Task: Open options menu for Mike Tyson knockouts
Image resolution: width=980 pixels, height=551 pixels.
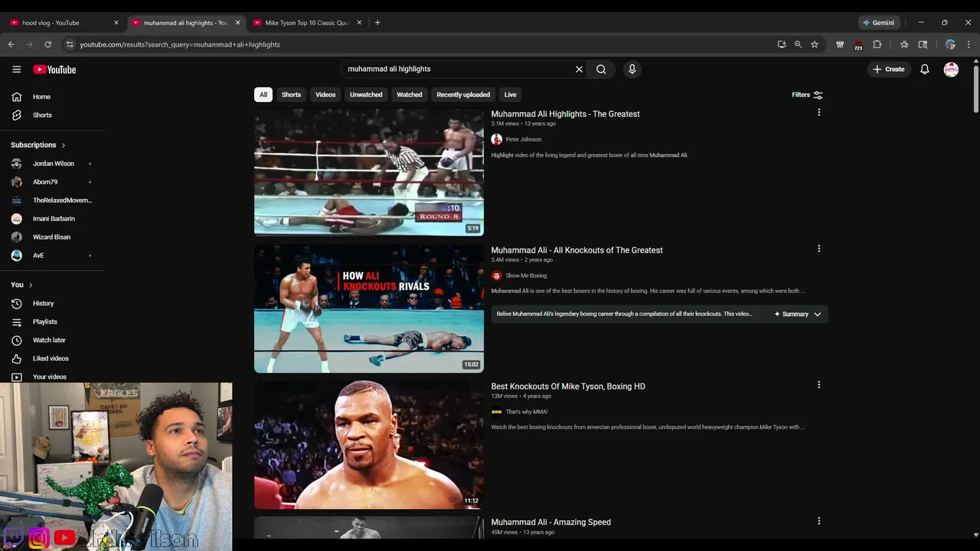Action: pyautogui.click(x=818, y=385)
